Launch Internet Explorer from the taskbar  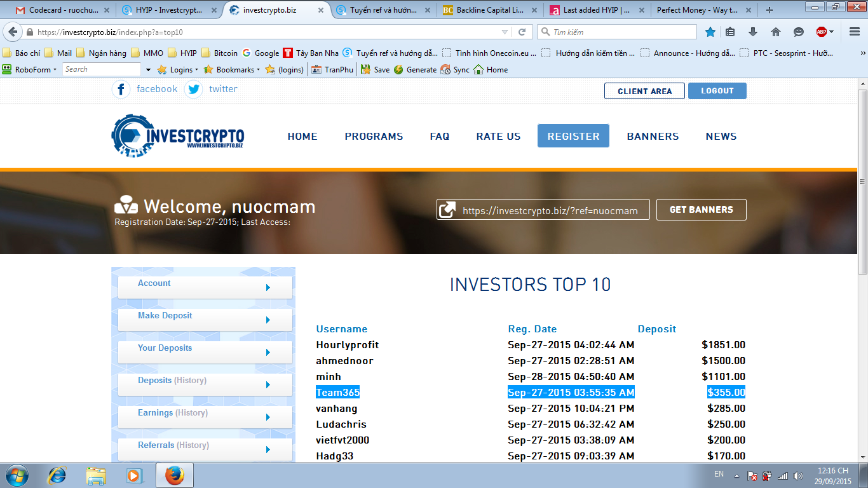(x=58, y=475)
